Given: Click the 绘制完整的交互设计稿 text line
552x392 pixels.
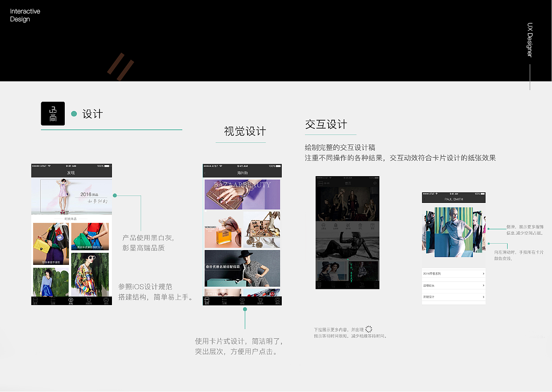Looking at the screenshot, I should click(x=340, y=147).
